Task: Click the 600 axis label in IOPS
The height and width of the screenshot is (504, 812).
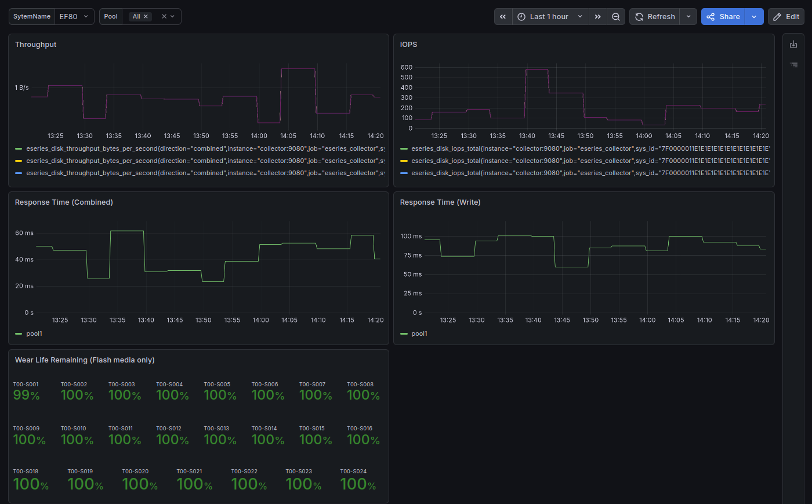Action: (x=407, y=68)
